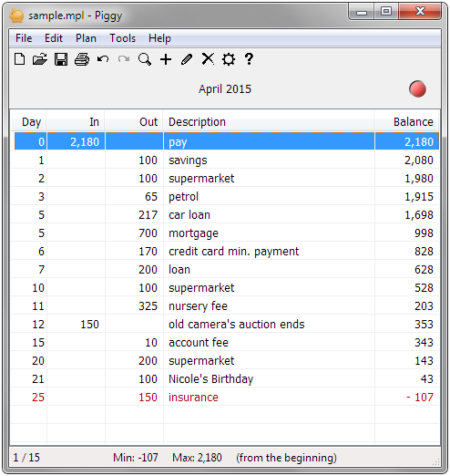Click the supermarket entry on day 20
The height and width of the screenshot is (476, 450).
pos(225,360)
